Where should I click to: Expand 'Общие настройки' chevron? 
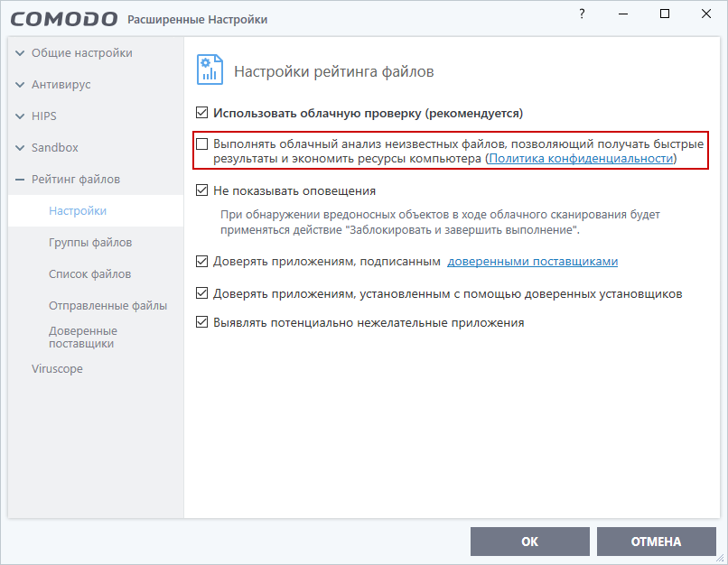click(x=20, y=53)
